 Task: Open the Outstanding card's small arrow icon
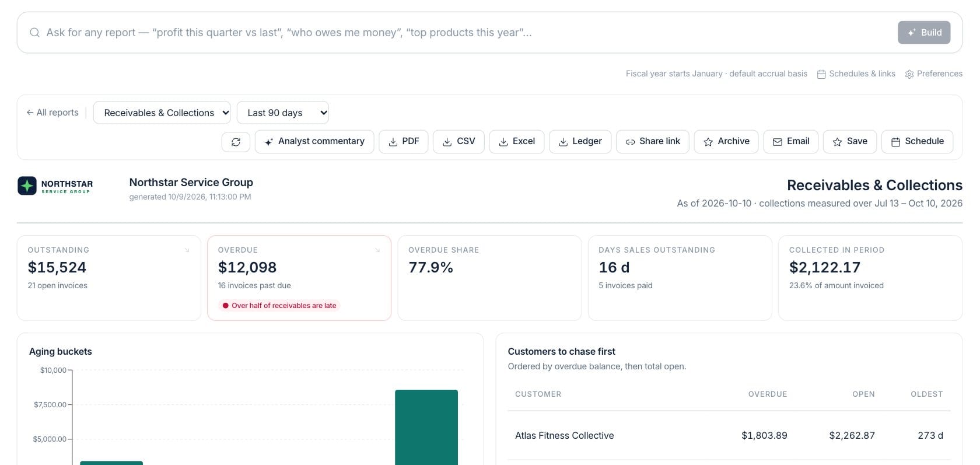point(187,250)
